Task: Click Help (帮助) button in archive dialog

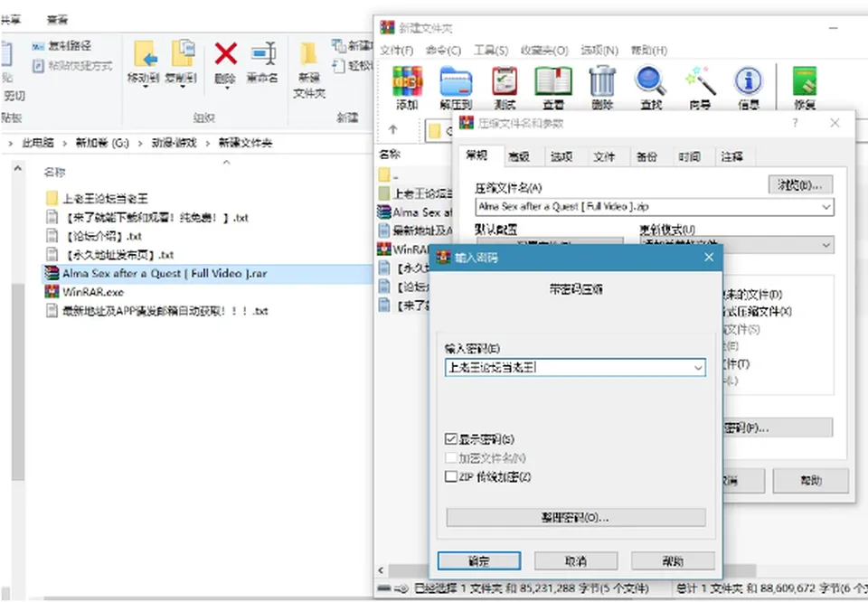Action: (x=811, y=480)
